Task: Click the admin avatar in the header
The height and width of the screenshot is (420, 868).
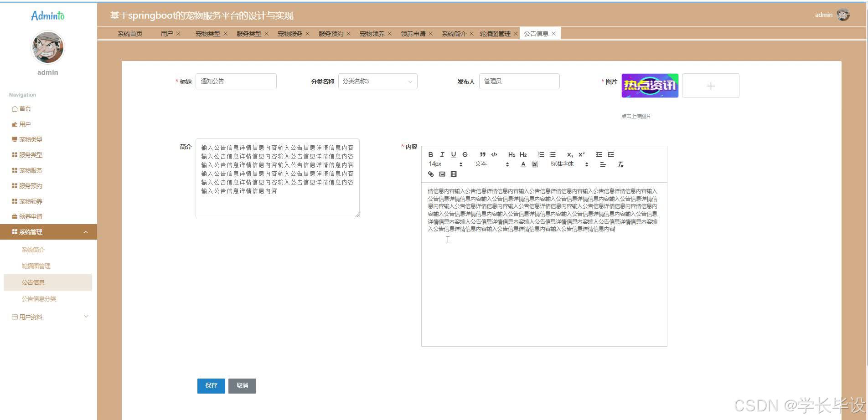Action: [843, 15]
